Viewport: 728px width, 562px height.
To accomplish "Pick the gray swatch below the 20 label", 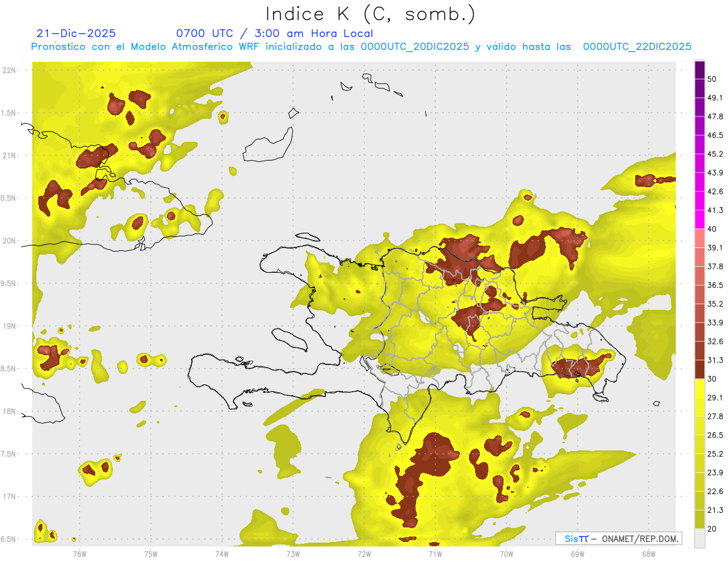I will tap(699, 538).
